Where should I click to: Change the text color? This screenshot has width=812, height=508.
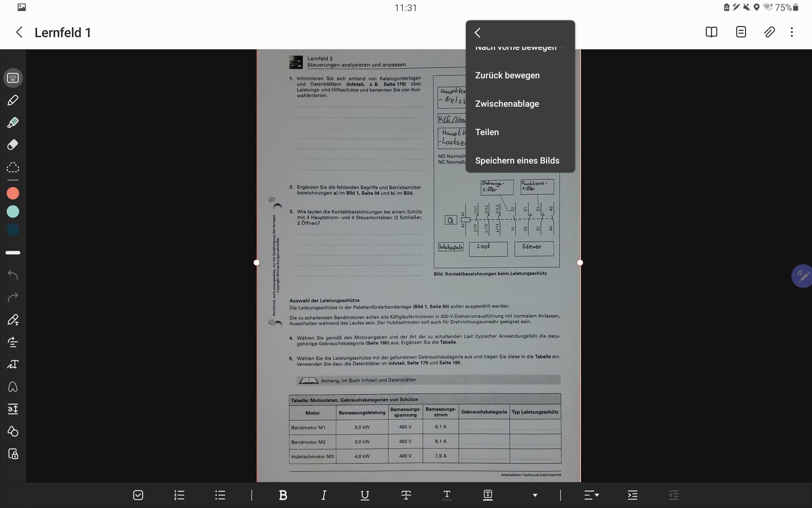tap(447, 495)
